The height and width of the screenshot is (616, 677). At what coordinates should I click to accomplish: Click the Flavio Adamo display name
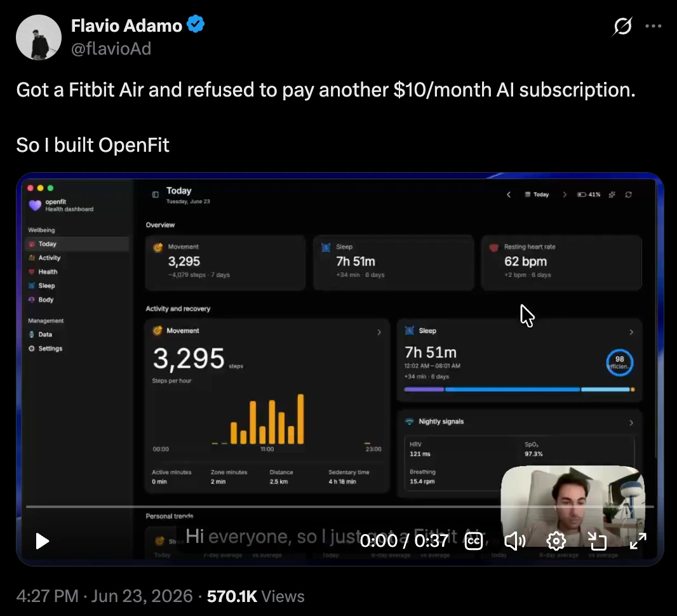coord(126,26)
